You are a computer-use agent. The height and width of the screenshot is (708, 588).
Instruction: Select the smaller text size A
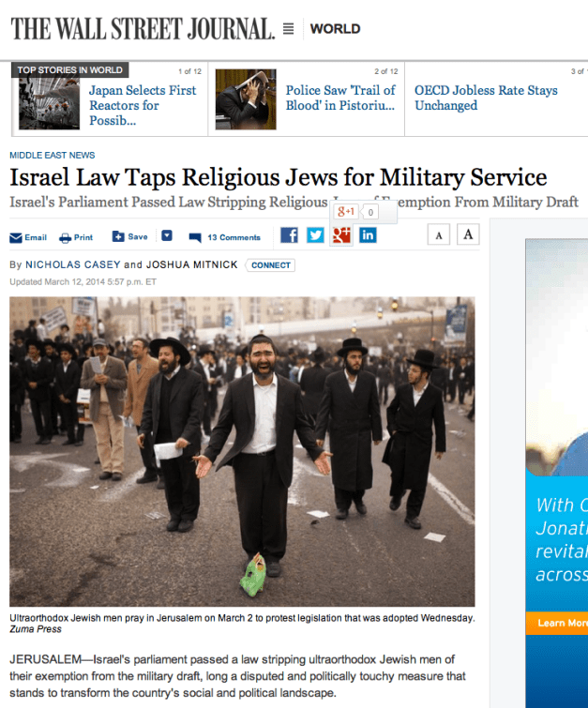pos(439,234)
